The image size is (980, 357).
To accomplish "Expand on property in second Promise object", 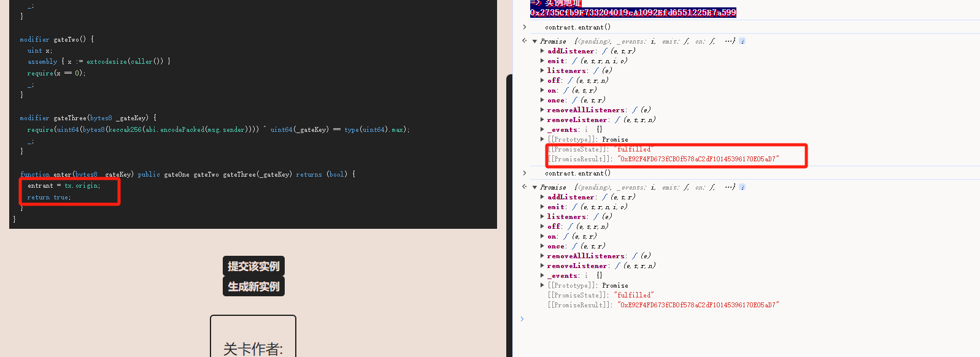I will [x=542, y=236].
